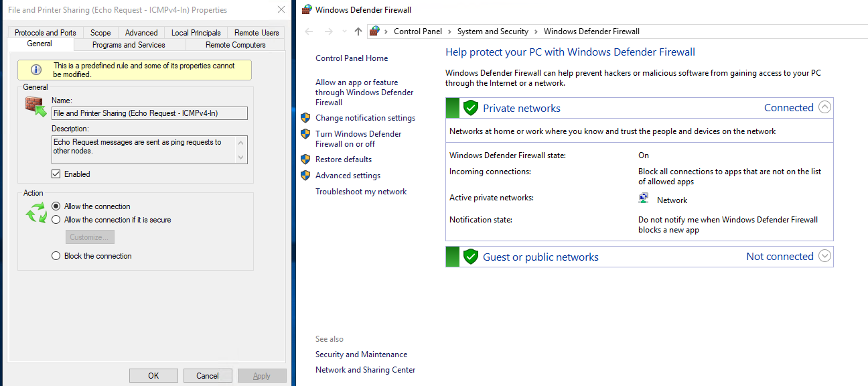Toggle the Enabled checkbox
Screen dimensions: 868x386
pyautogui.click(x=56, y=174)
